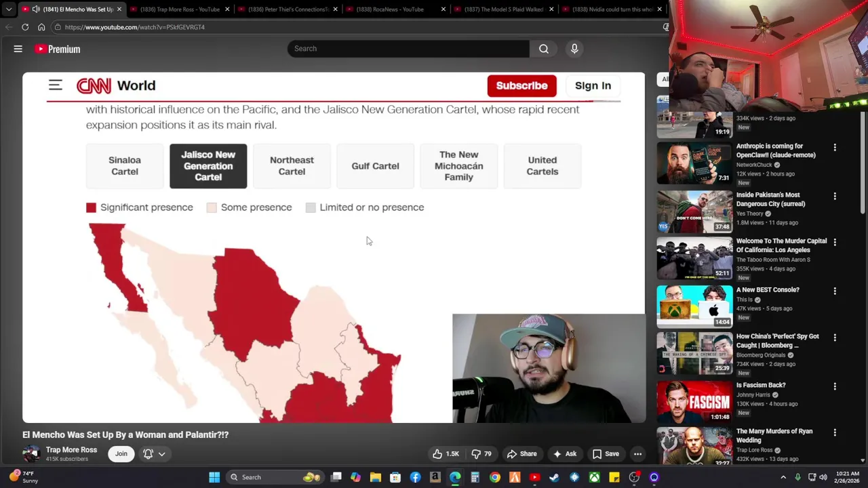Open options menu for A New BEST Console?
Viewport: 868px width, 488px height.
(x=835, y=291)
